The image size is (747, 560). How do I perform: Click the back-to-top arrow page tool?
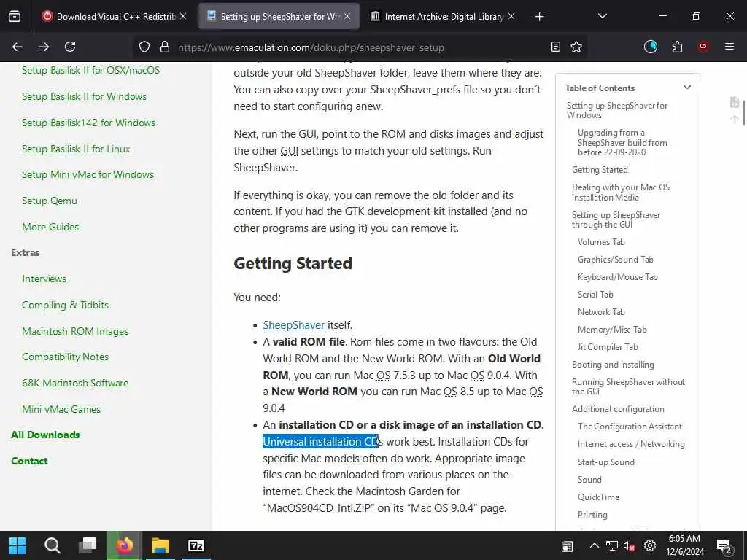click(735, 119)
